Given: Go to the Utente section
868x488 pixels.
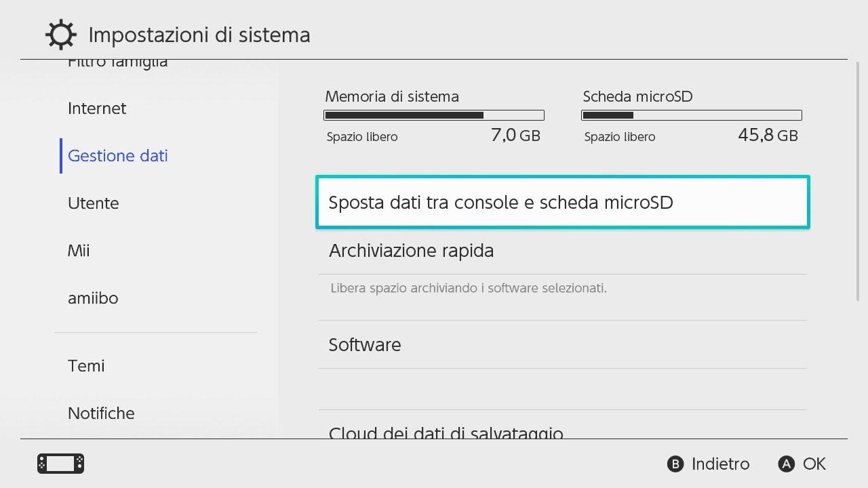Looking at the screenshot, I should [94, 203].
